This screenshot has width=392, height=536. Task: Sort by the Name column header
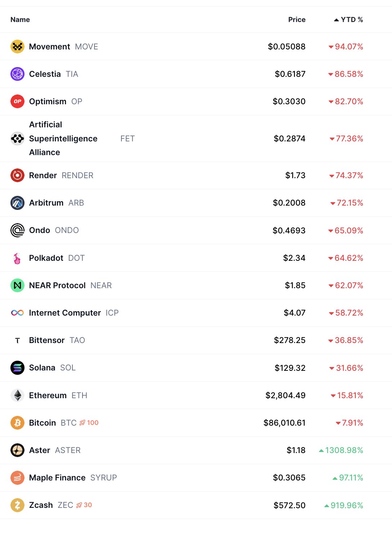point(20,19)
